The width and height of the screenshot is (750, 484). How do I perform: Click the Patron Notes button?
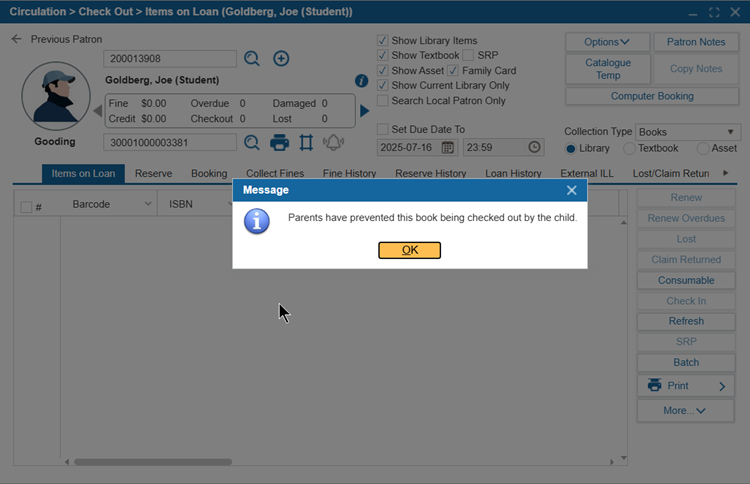tap(696, 42)
